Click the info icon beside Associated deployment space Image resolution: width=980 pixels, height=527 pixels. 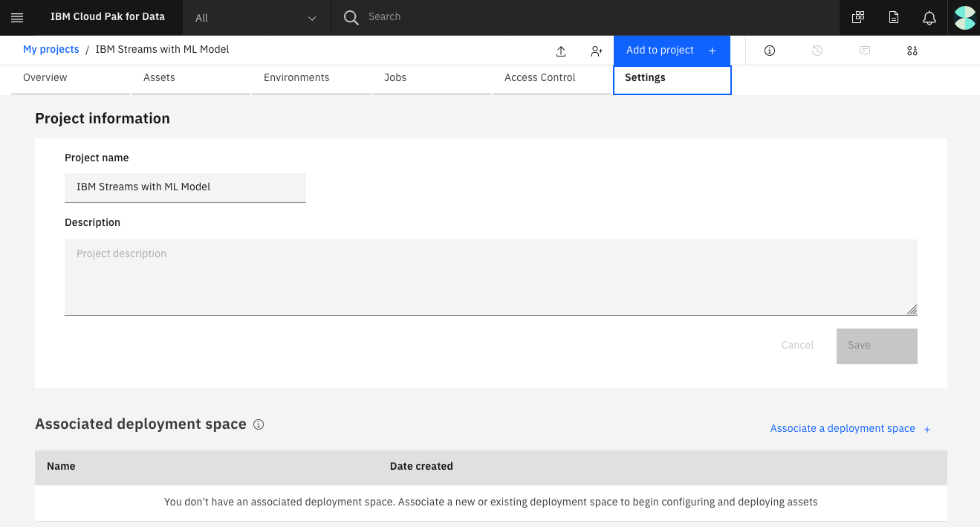259,424
